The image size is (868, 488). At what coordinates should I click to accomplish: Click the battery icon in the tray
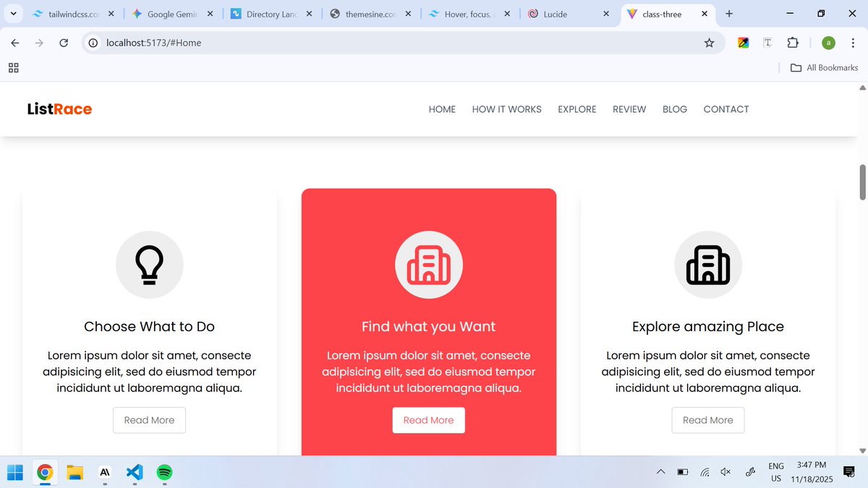(683, 472)
